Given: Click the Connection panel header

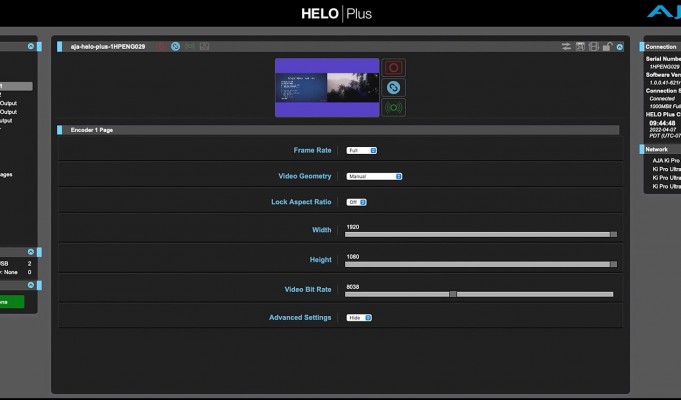Looking at the screenshot, I should click(661, 47).
